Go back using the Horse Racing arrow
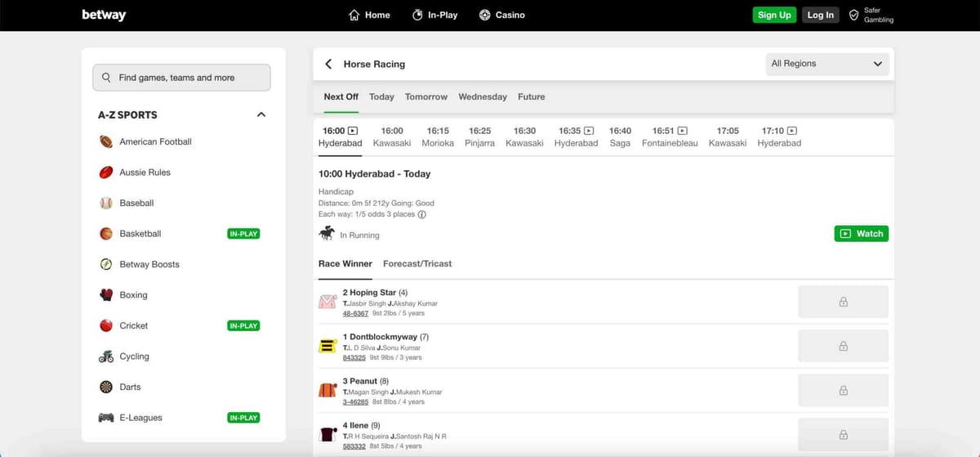The width and height of the screenshot is (980, 457). click(328, 64)
